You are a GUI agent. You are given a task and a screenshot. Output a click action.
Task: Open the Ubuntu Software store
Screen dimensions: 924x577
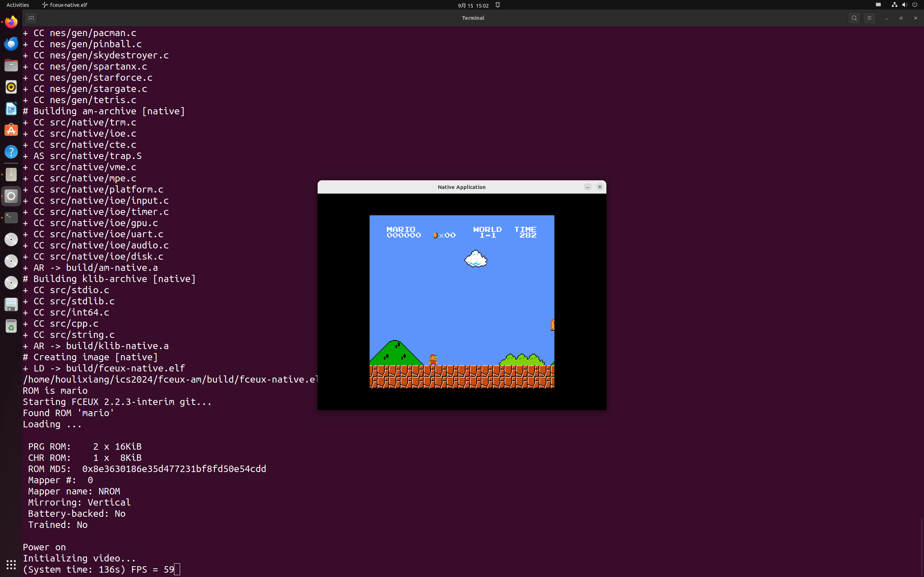coord(11,130)
